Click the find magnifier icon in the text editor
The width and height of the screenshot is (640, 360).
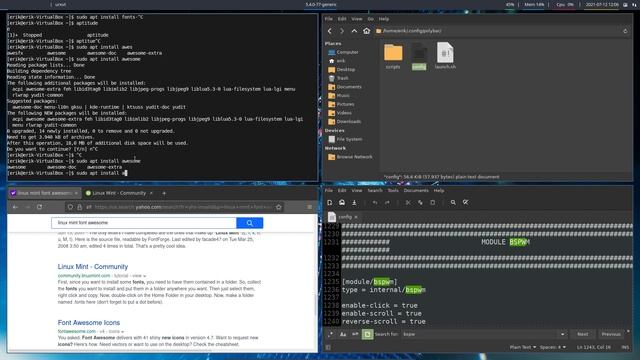tap(453, 202)
